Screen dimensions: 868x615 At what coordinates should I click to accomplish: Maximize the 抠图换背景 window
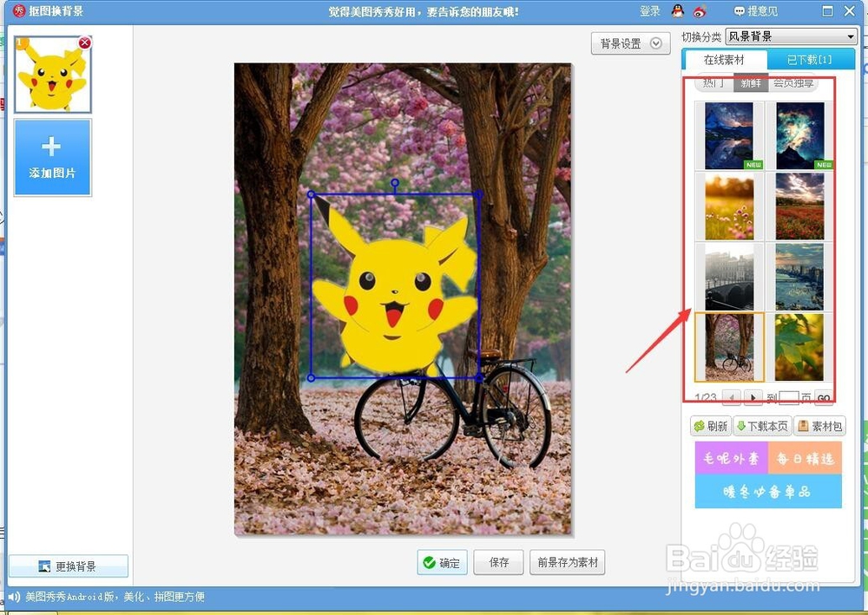click(x=827, y=11)
